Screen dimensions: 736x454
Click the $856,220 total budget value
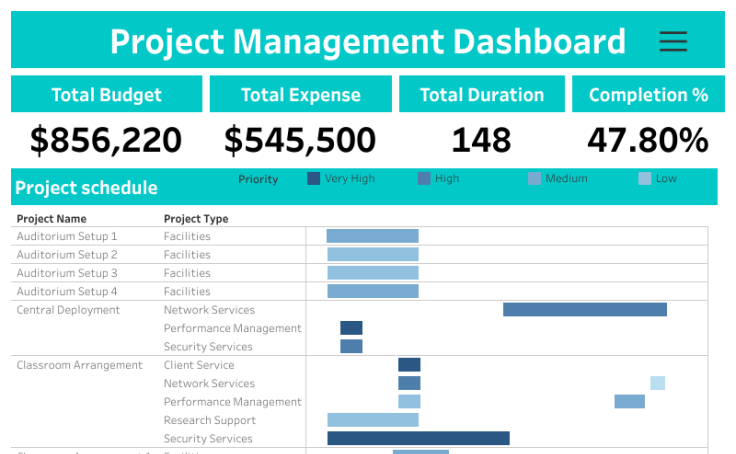click(x=106, y=140)
